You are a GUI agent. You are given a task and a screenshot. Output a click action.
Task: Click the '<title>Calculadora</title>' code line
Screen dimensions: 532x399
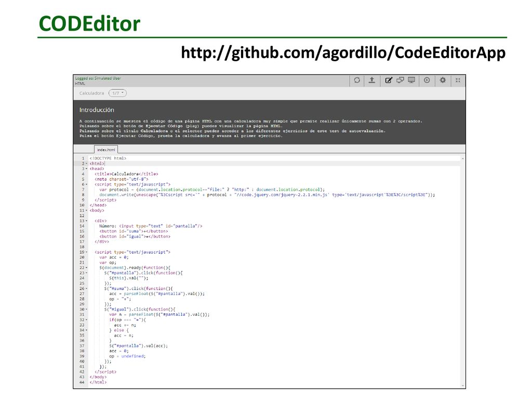point(126,174)
